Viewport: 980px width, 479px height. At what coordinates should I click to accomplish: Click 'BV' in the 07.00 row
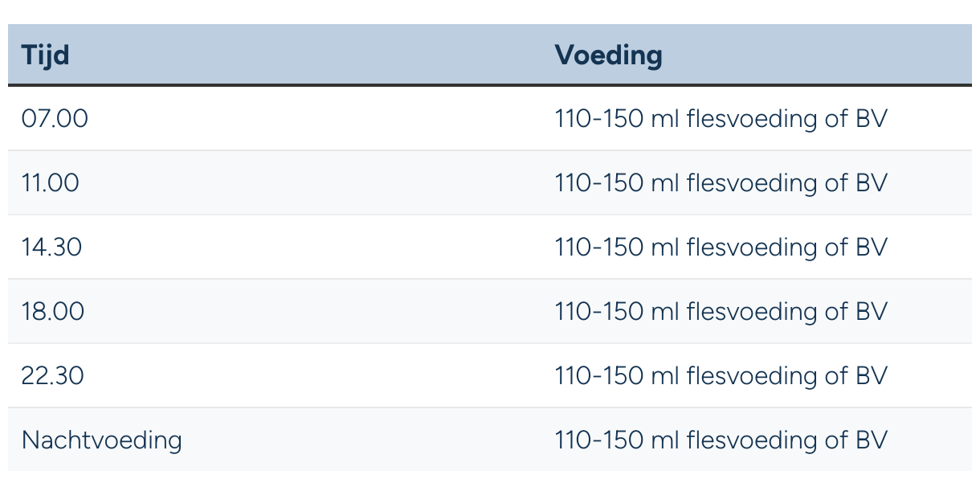[x=872, y=119]
